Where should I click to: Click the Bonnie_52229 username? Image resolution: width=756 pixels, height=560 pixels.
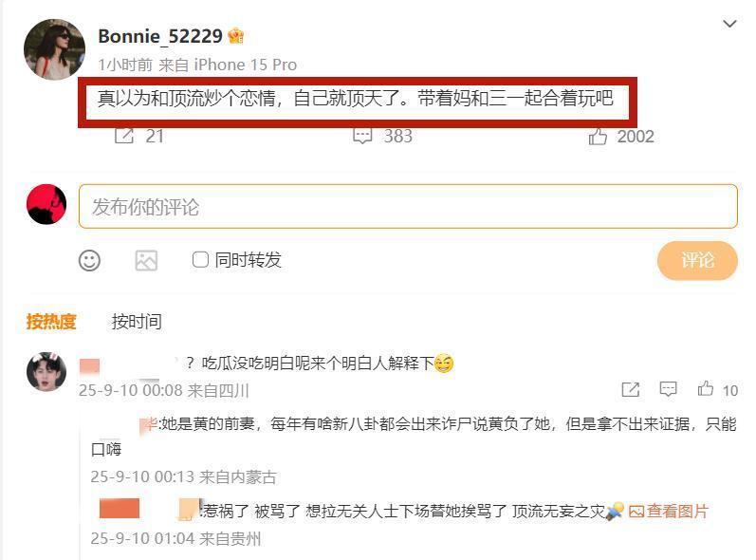point(160,36)
